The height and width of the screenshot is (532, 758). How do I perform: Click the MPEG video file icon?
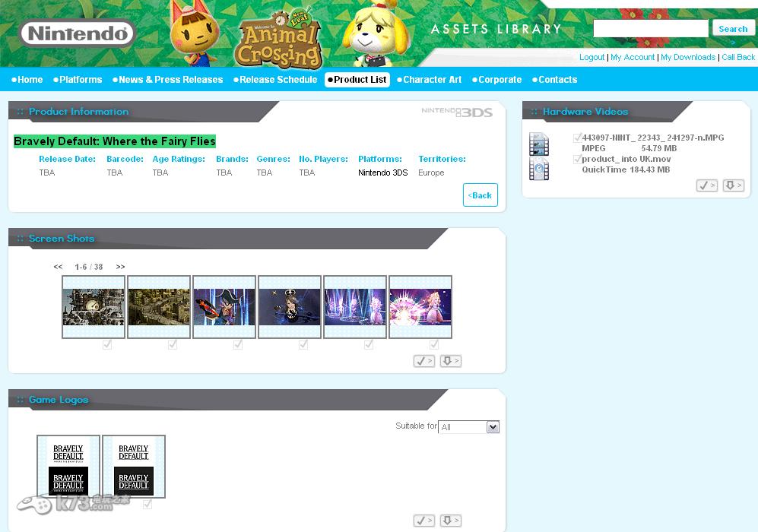coord(539,144)
